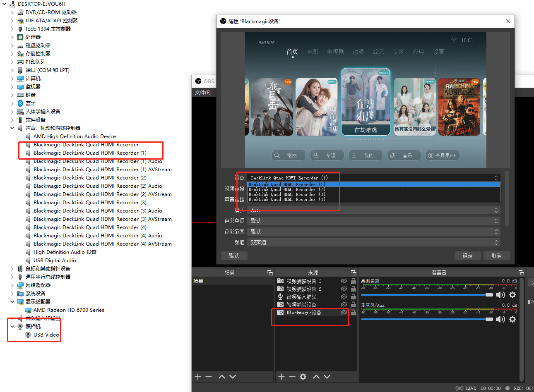The width and height of the screenshot is (534, 392).
Task: Toggle visibility of the Blackmagic设备 source
Action: coord(344,313)
